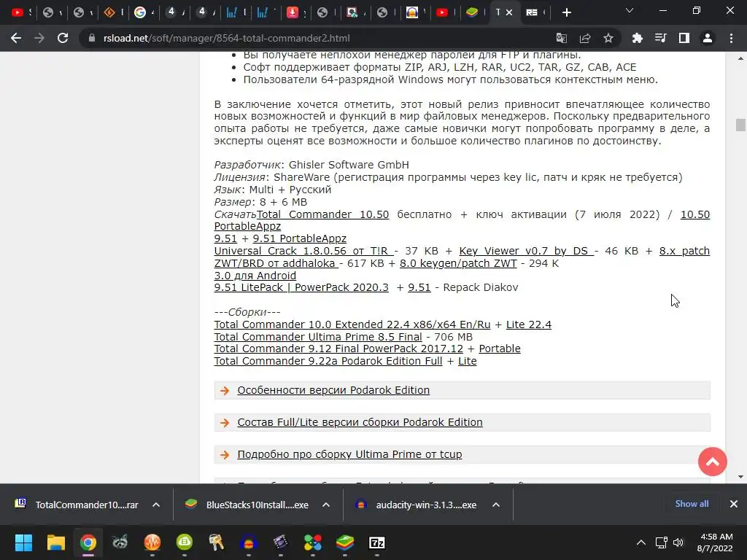
Task: Open the keys icon app in taskbar
Action: coord(216,542)
